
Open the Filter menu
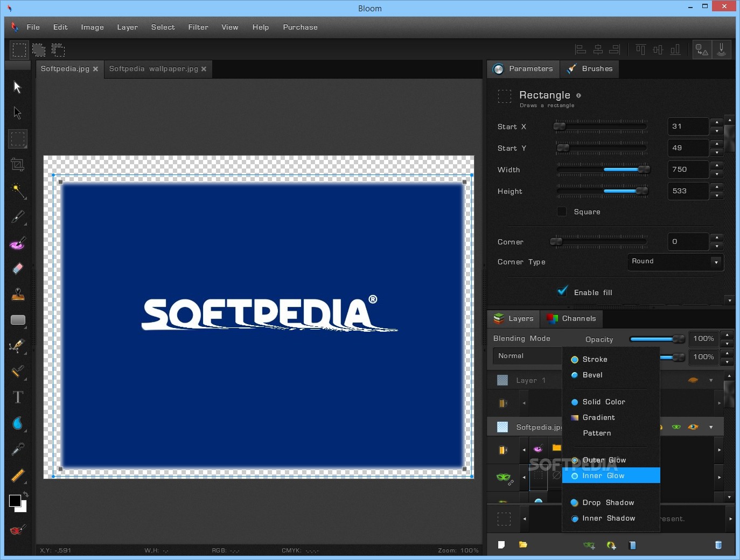click(198, 27)
